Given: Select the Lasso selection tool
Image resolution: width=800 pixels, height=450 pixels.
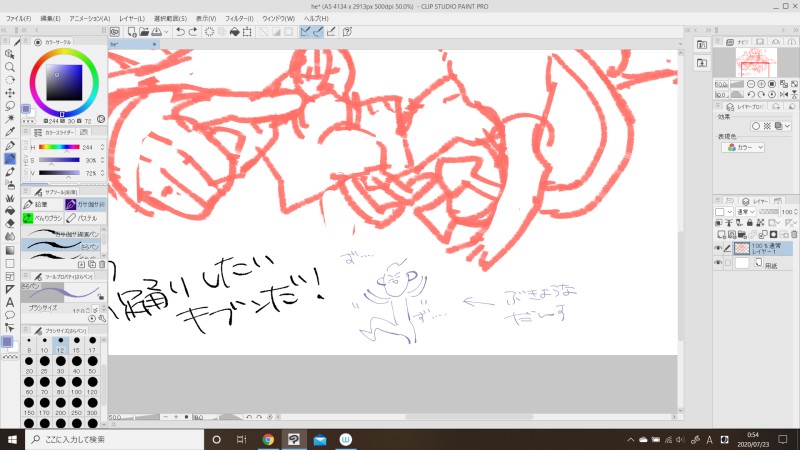Looking at the screenshot, I should (9, 105).
